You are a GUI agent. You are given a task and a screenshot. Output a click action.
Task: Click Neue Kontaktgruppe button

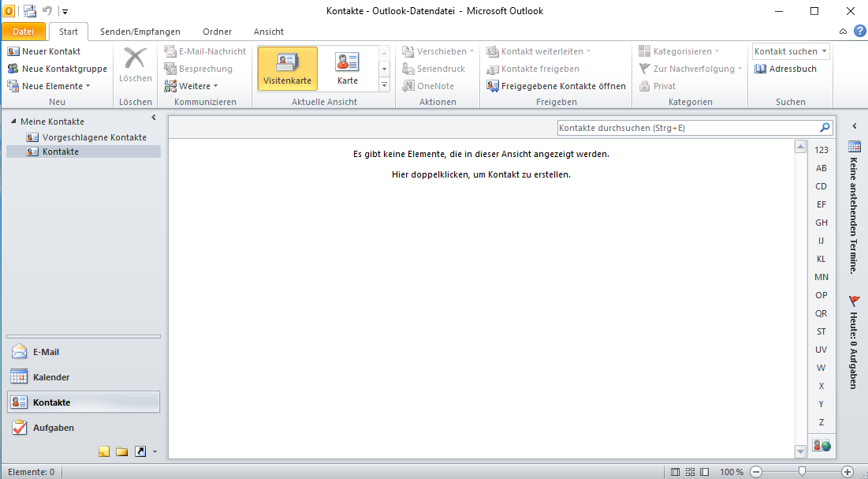tap(57, 69)
